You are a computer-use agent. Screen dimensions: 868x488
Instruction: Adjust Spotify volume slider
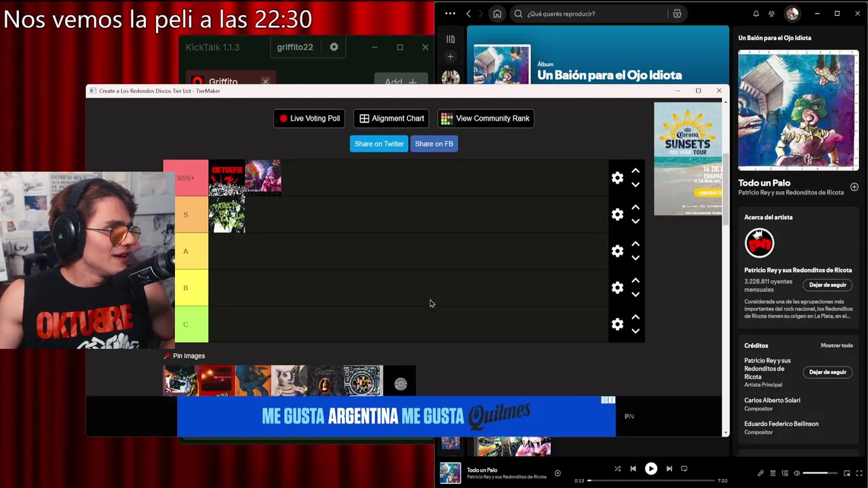820,473
